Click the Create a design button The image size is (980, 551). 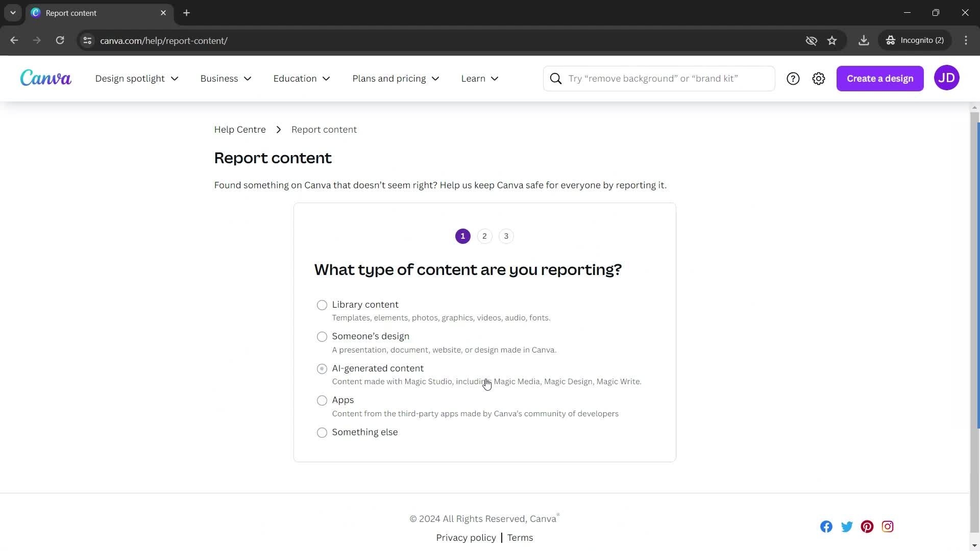point(880,78)
